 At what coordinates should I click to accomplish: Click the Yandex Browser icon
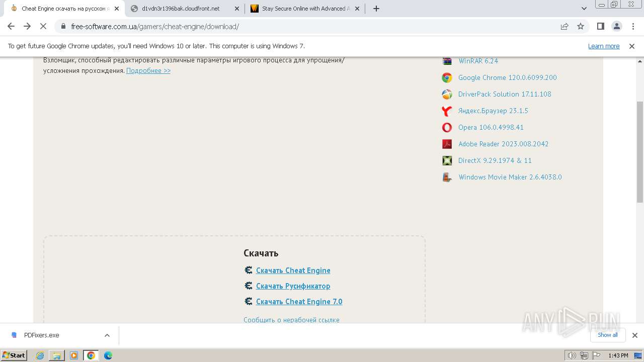[447, 111]
